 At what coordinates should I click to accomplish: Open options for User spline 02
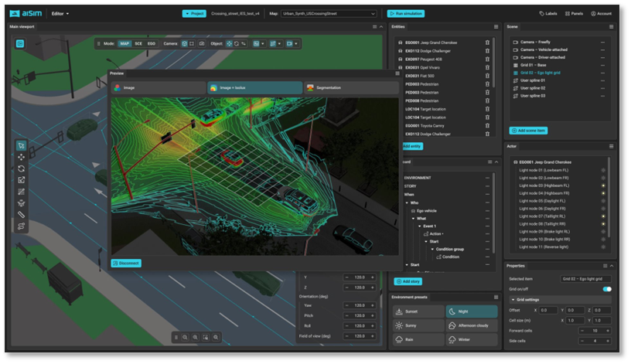pyautogui.click(x=602, y=88)
